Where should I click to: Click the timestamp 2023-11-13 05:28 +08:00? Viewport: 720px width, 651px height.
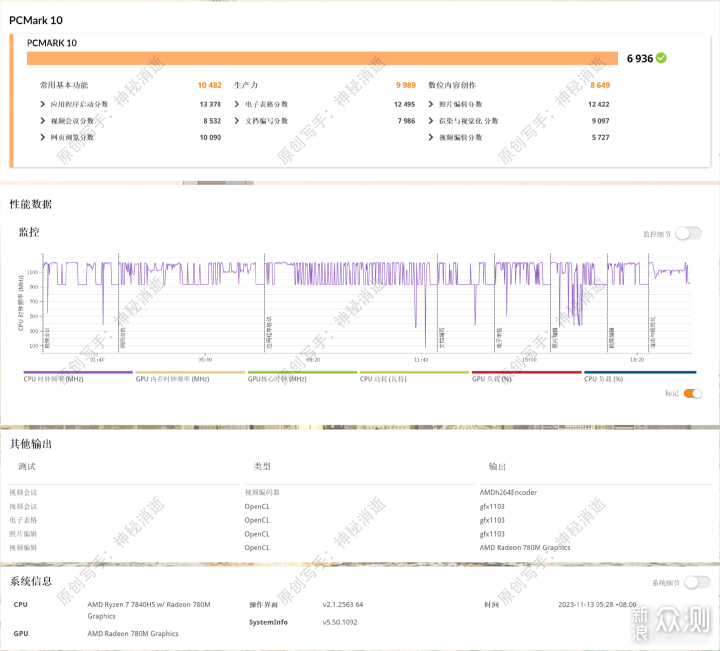[x=597, y=605]
